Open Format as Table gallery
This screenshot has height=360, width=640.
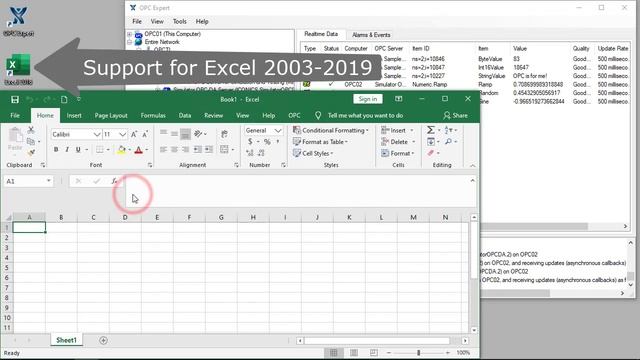[x=320, y=142]
